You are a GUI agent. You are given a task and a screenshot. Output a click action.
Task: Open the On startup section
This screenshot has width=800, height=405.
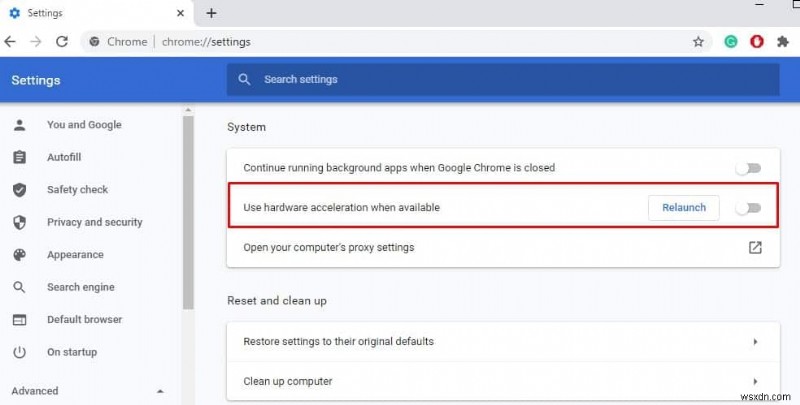(x=72, y=352)
